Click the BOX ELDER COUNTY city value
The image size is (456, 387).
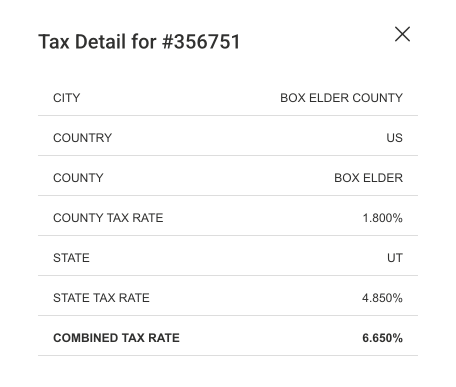(341, 98)
